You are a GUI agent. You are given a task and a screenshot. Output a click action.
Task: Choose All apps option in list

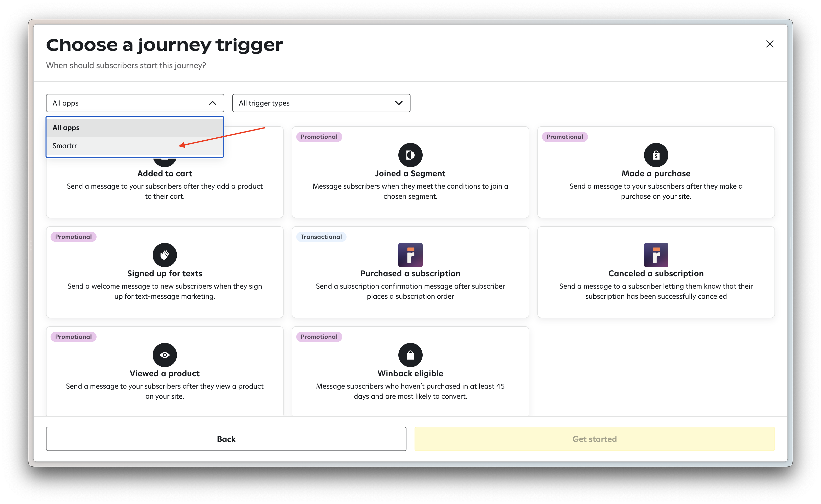click(x=66, y=128)
